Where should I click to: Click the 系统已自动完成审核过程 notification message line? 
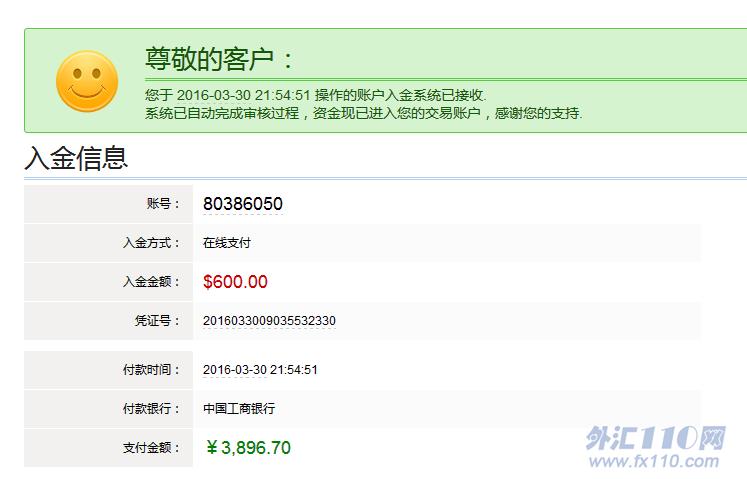click(x=364, y=113)
